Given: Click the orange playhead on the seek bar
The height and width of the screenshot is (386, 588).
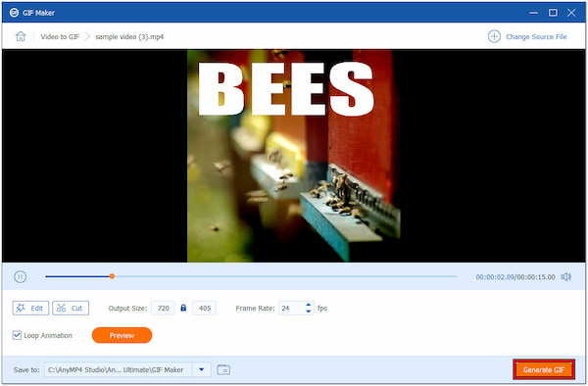Looking at the screenshot, I should [112, 276].
